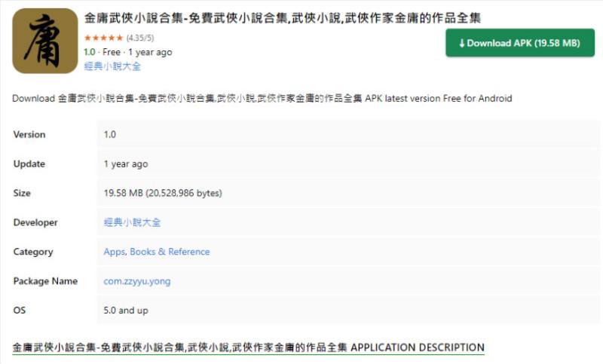Viewport: 603px width, 364px height.
Task: Open the Books & Reference category link
Action: pyautogui.click(x=170, y=252)
